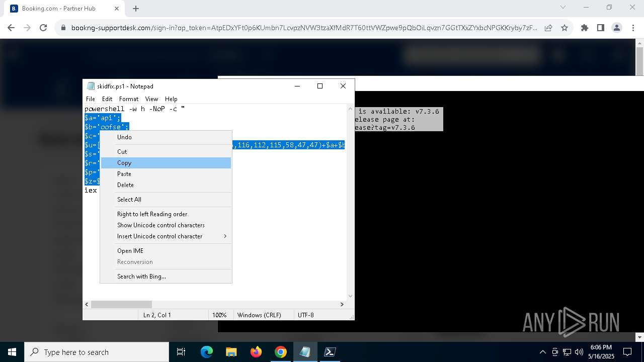Image resolution: width=644 pixels, height=362 pixels.
Task: Open the Windows Start menu
Action: [12, 352]
